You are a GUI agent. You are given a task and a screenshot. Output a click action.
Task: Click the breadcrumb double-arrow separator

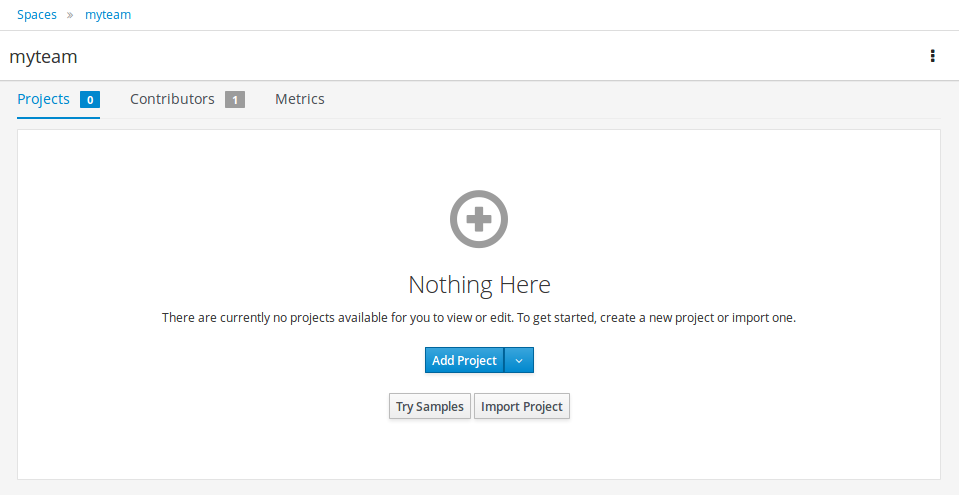(71, 15)
